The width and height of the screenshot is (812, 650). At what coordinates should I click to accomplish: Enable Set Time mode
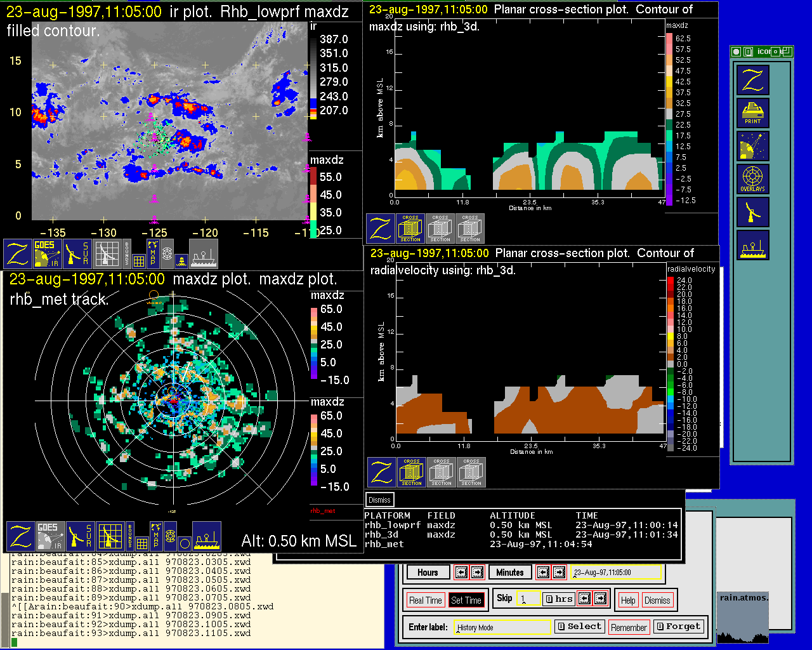tap(466, 600)
